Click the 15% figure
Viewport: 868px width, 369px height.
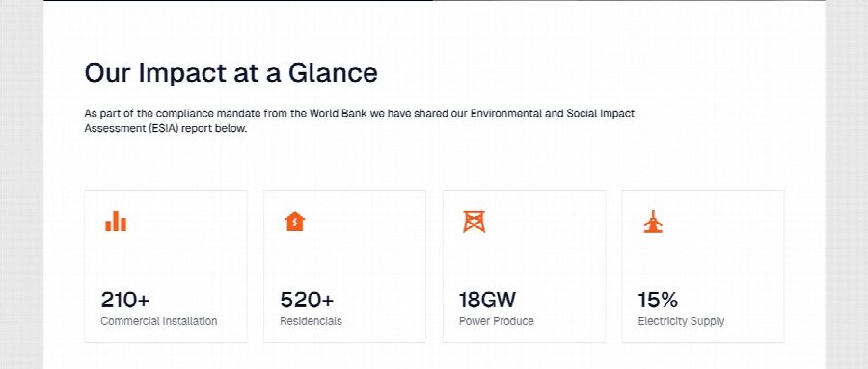click(658, 300)
